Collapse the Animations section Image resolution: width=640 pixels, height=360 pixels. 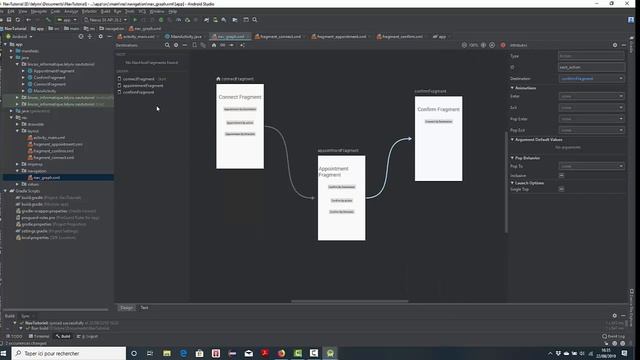coord(512,88)
